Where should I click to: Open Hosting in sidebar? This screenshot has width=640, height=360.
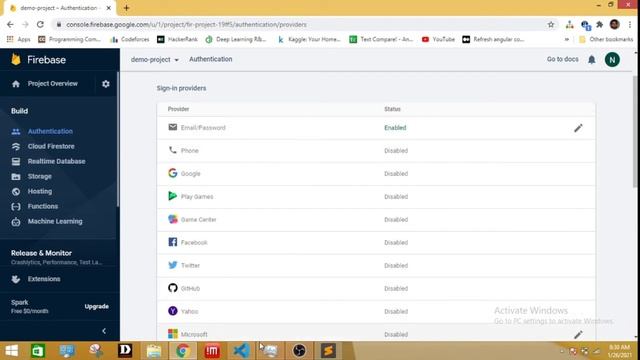coord(40,191)
